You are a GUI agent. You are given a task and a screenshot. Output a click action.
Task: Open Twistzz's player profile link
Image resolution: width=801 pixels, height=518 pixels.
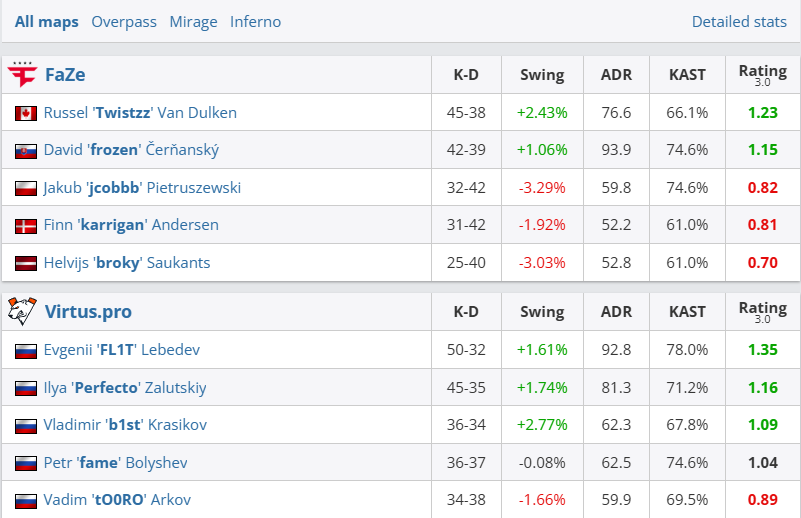[x=140, y=113]
